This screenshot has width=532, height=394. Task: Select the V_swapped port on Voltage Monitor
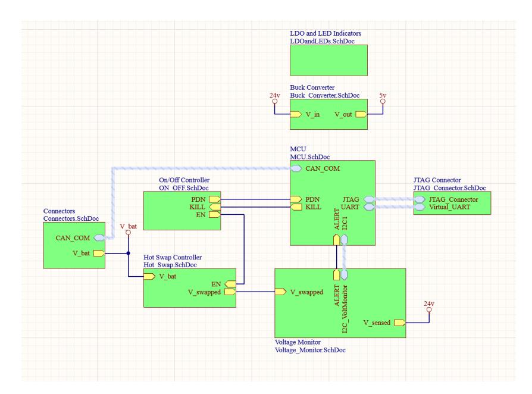pos(281,292)
